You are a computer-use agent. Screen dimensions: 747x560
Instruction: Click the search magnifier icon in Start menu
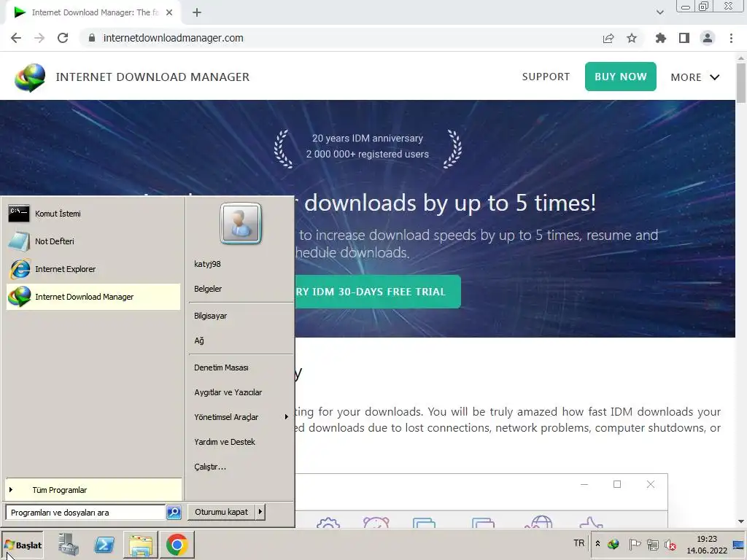[x=174, y=513]
